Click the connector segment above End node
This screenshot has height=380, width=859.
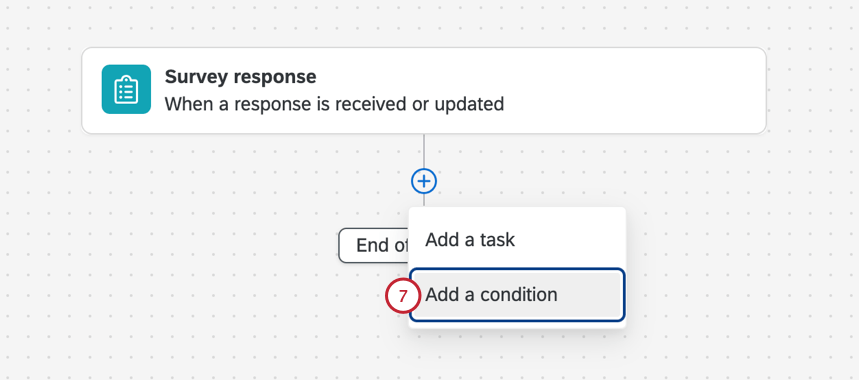424,200
